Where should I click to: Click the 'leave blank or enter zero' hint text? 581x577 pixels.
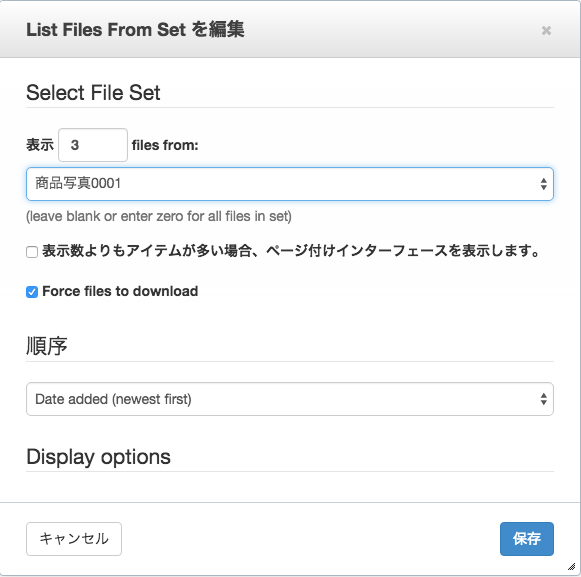pyautogui.click(x=159, y=216)
